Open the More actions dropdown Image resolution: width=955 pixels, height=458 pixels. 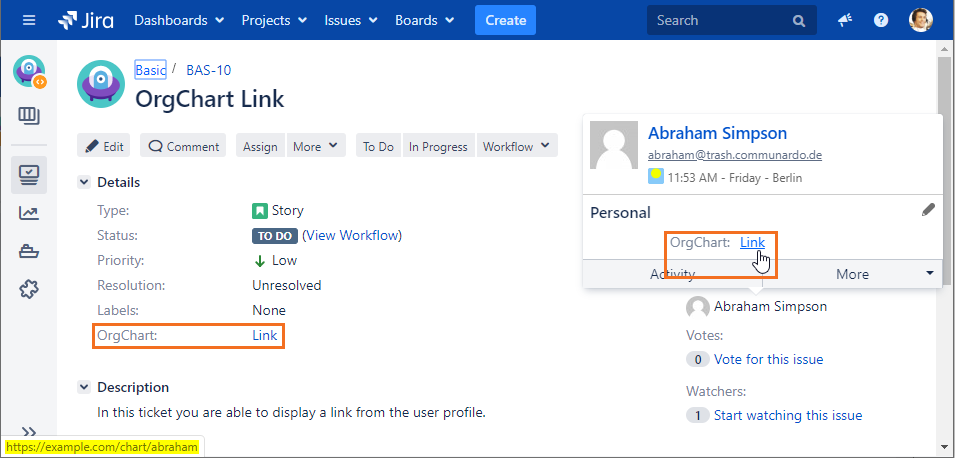coord(315,146)
